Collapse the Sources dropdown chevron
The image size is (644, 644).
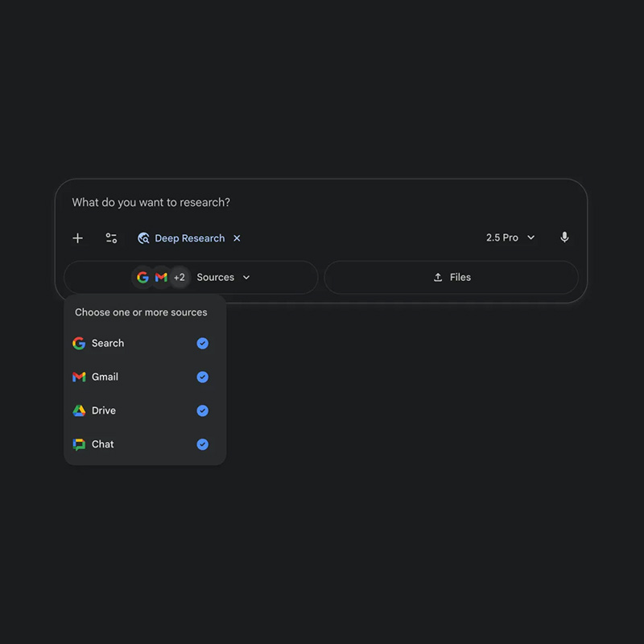coord(246,277)
